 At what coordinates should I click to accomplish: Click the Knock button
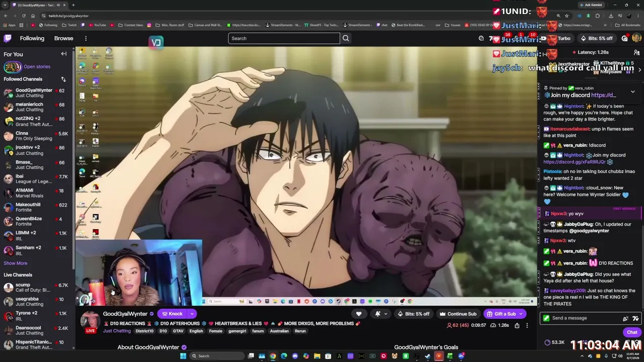(x=172, y=314)
